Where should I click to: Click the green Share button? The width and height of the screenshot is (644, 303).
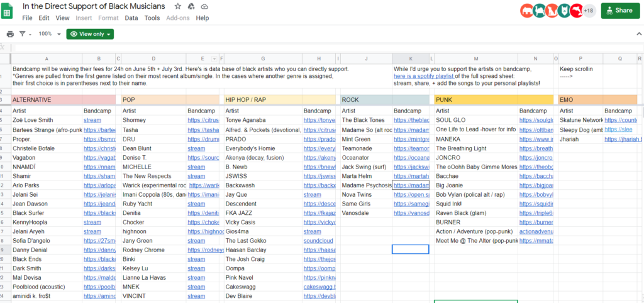coord(620,11)
